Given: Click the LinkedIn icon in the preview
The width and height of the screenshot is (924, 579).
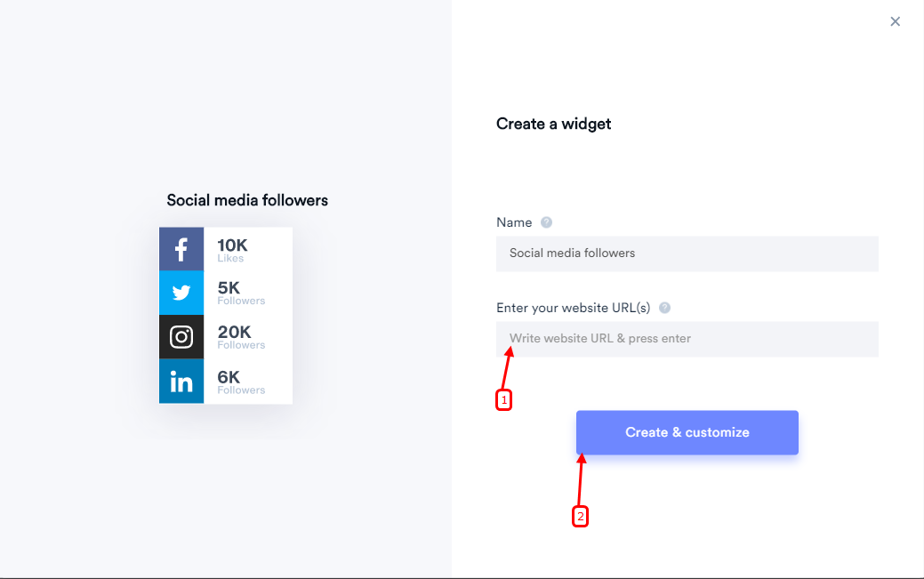Looking at the screenshot, I should (181, 382).
